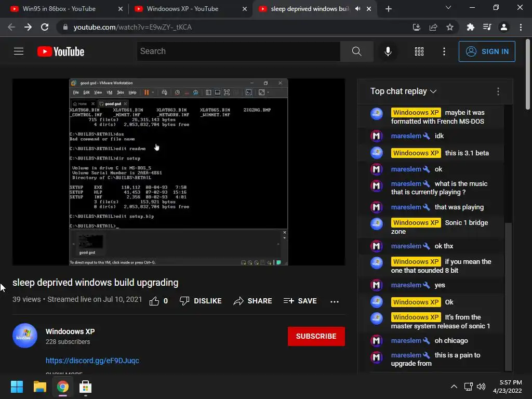Open media controls in Chrome toolbar
Screen dimensions: 532x399
pos(487,27)
